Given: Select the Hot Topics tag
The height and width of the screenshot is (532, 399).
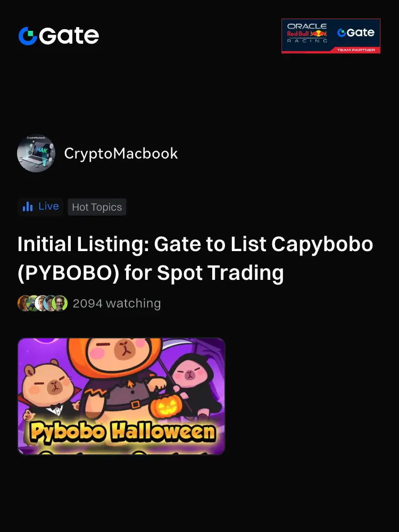Looking at the screenshot, I should (97, 207).
